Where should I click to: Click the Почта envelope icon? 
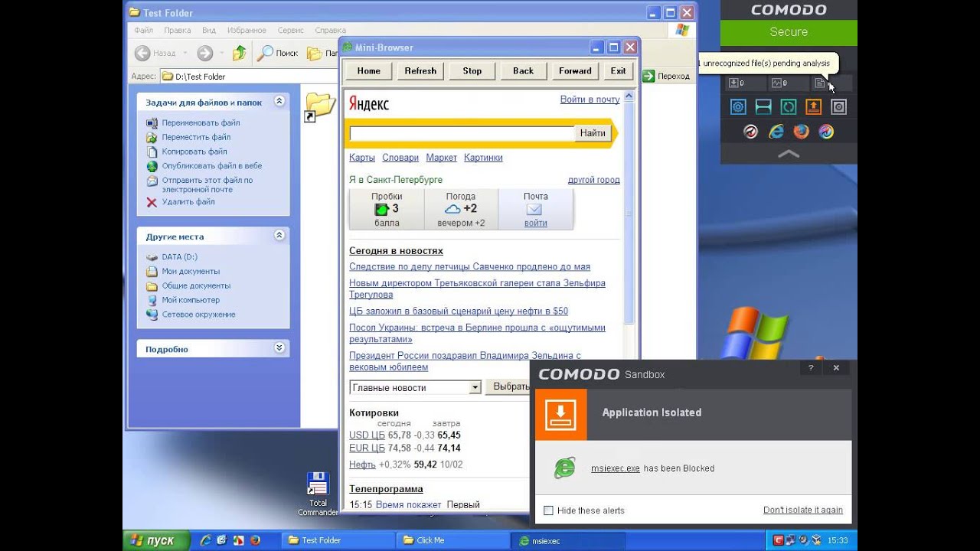534,209
